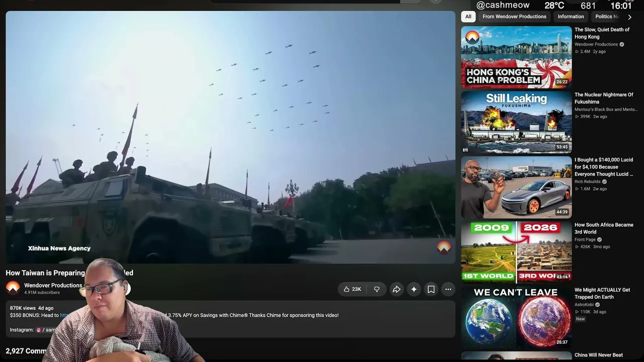Click the thumbs-down dislike icon
644x362 pixels.
[377, 289]
